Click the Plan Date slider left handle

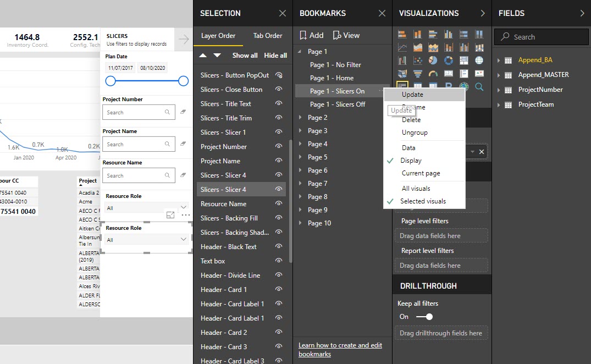[x=111, y=81]
